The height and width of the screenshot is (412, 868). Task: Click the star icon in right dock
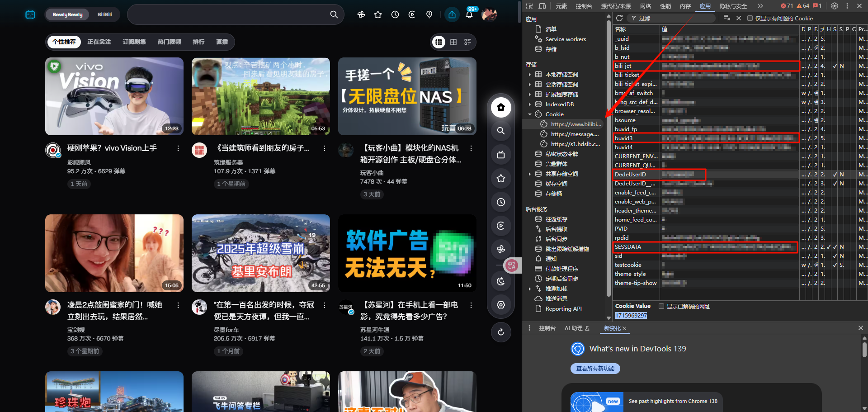501,178
